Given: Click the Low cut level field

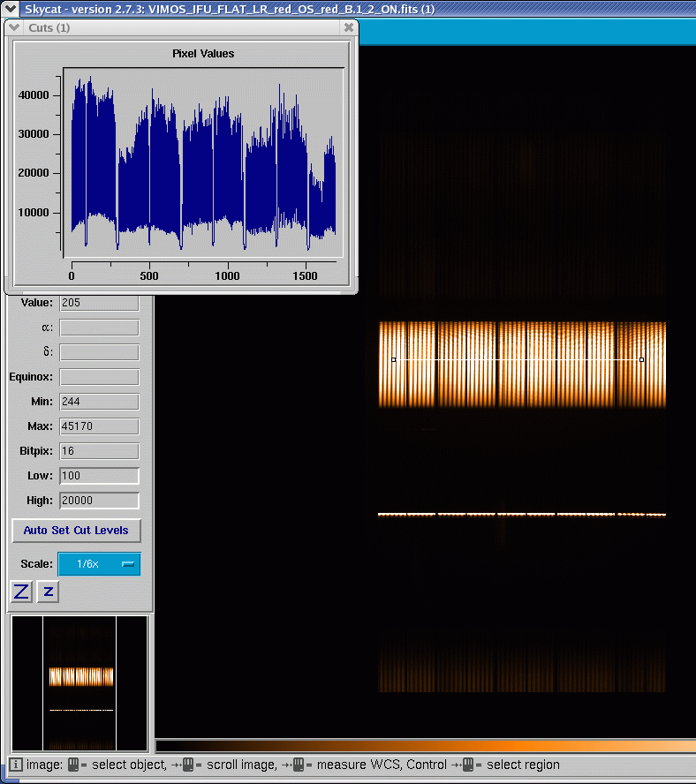Looking at the screenshot, I should click(x=99, y=476).
